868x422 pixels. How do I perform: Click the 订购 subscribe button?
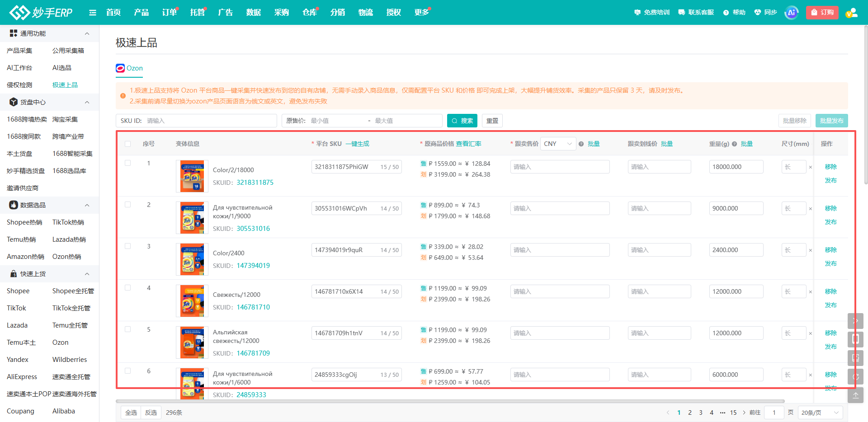pyautogui.click(x=822, y=13)
